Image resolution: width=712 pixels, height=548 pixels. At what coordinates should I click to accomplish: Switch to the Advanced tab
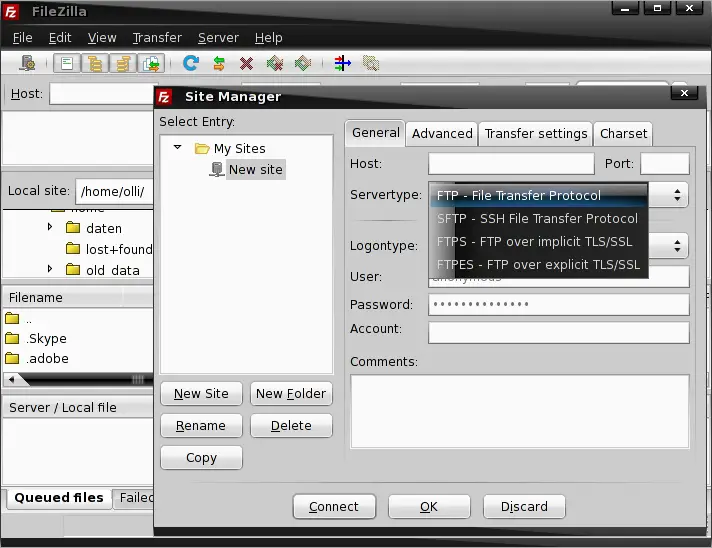click(x=442, y=134)
